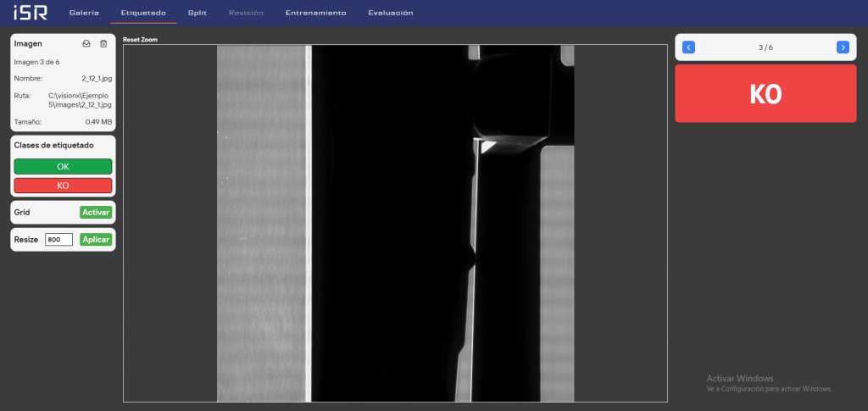Screen dimensions: 868x411
Task: Click Reset Zoom above the image
Action: 140,39
